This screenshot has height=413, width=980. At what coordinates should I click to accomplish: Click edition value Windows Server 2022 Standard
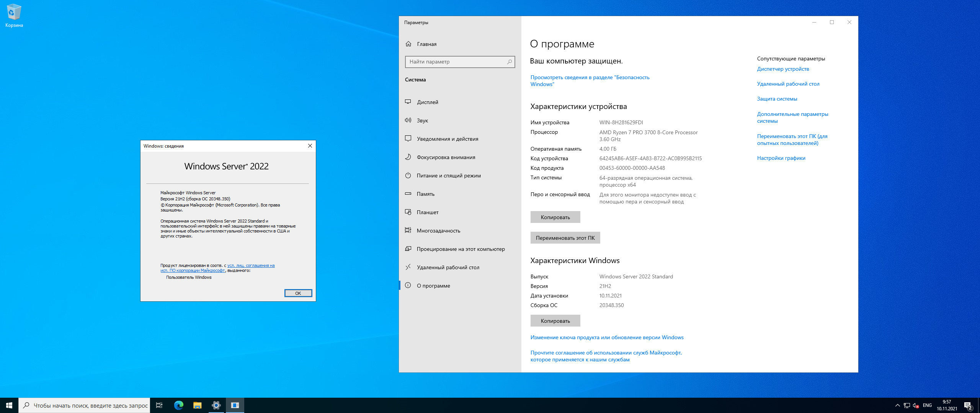[636, 276]
